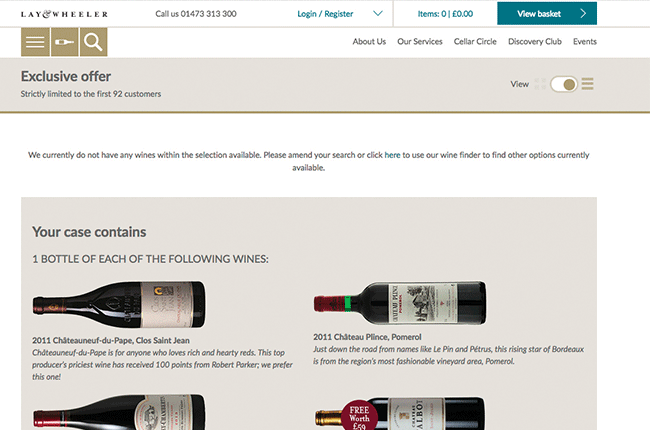Open the About Us menu

tap(369, 42)
